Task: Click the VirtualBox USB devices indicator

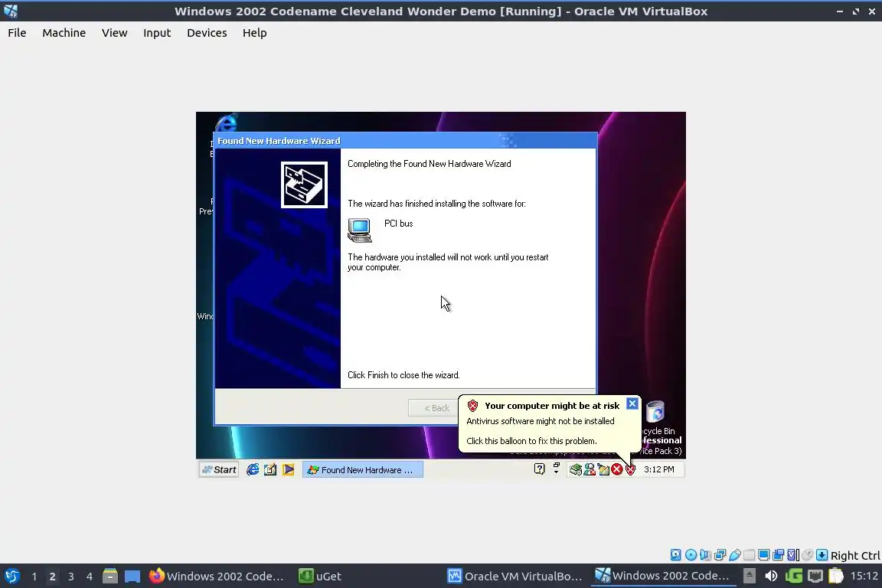Action: [735, 555]
